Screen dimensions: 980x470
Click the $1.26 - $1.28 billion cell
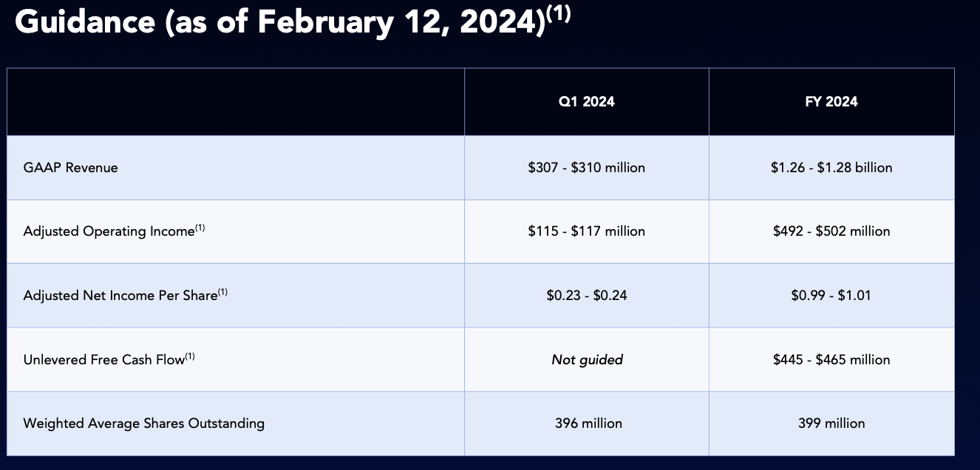point(831,168)
